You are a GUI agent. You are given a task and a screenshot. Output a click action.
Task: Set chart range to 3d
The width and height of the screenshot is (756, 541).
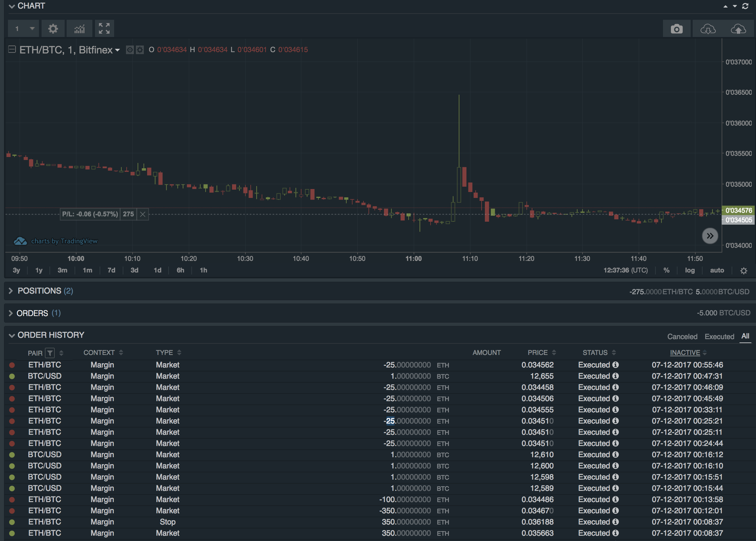[x=134, y=270]
